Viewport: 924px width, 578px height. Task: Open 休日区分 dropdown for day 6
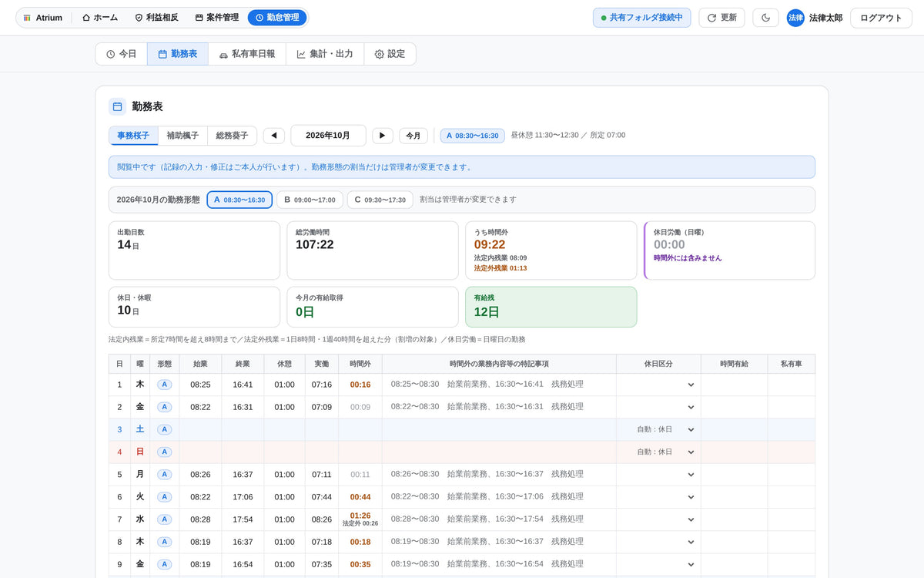(658, 497)
